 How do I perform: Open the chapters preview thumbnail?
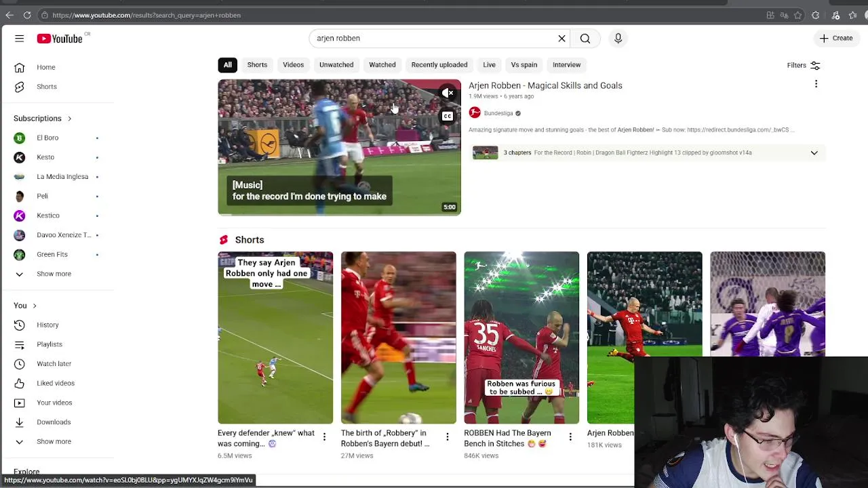pos(485,152)
